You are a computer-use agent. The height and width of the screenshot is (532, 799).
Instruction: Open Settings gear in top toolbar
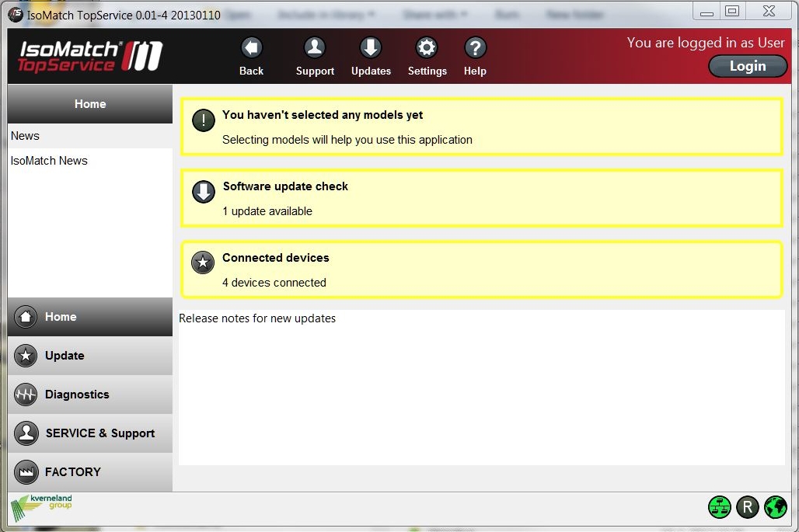427,49
